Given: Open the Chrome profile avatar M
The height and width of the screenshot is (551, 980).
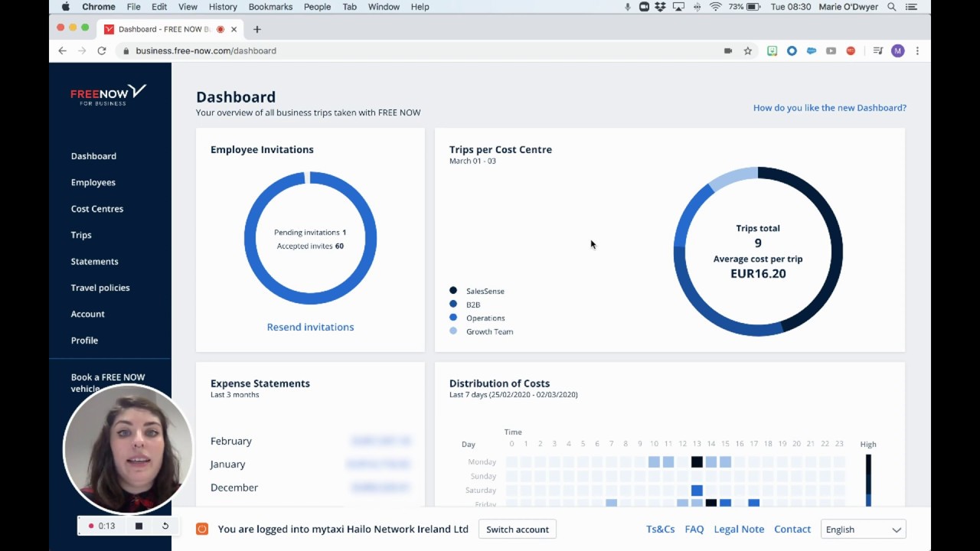Looking at the screenshot, I should click(898, 51).
